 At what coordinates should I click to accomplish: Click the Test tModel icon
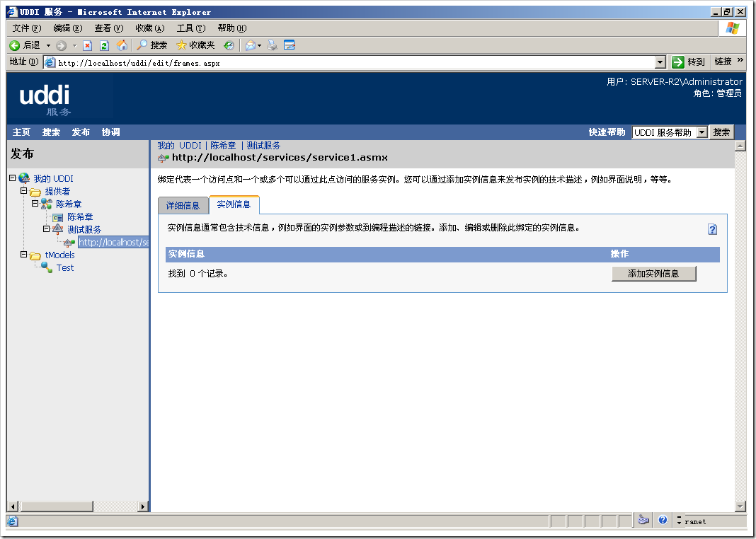click(x=47, y=267)
